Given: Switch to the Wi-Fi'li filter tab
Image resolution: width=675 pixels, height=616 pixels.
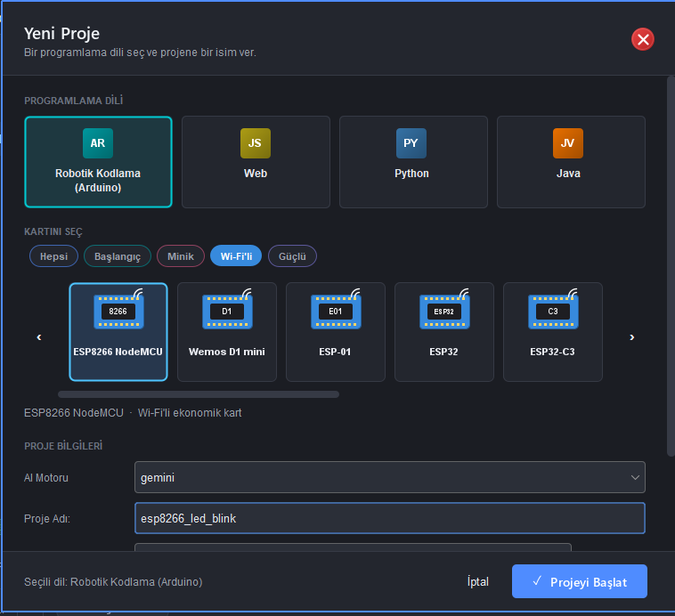Looking at the screenshot, I should pos(236,256).
